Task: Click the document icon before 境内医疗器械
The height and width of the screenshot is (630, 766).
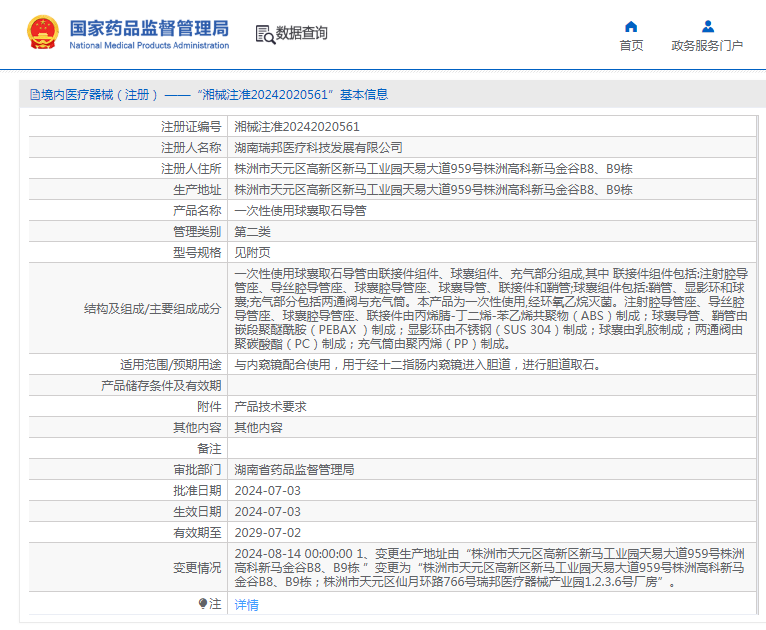Action: pyautogui.click(x=34, y=94)
